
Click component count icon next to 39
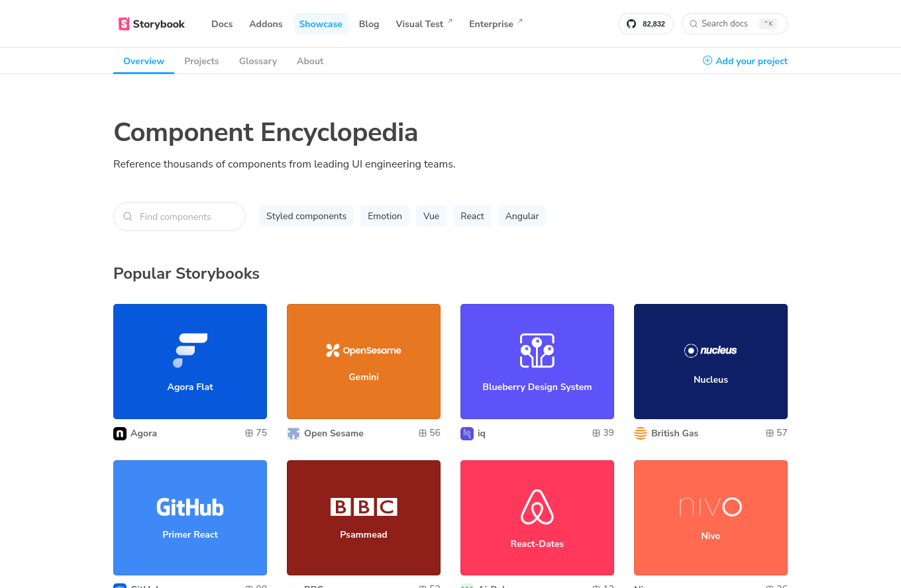coord(596,433)
